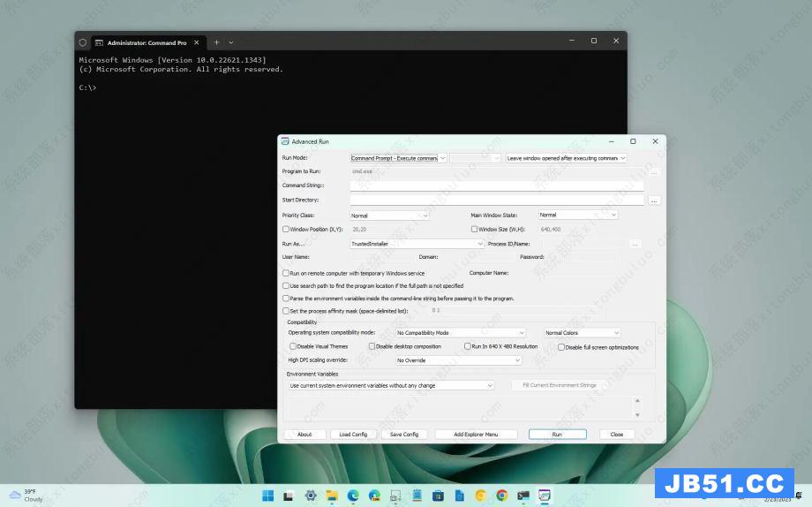
Task: Check Run on remote computer option
Action: coord(285,273)
